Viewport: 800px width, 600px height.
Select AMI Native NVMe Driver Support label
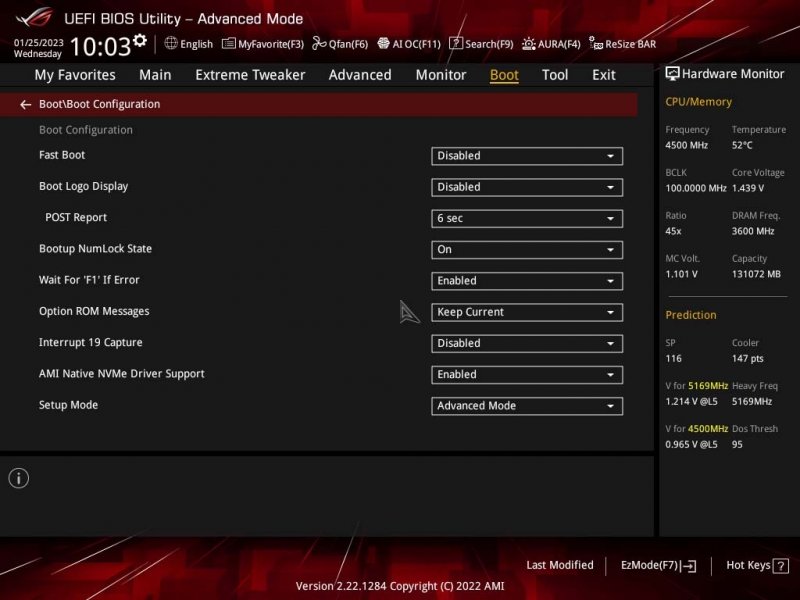click(121, 374)
